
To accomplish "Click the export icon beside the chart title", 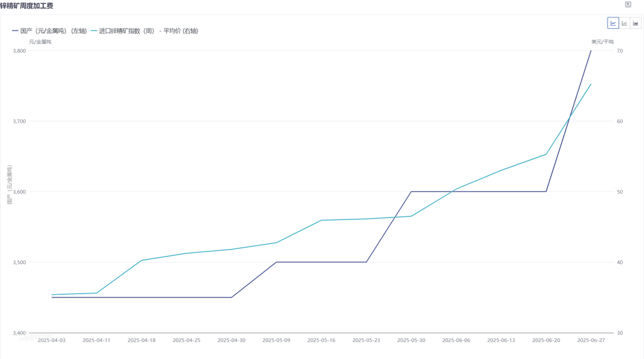I will point(628,5).
